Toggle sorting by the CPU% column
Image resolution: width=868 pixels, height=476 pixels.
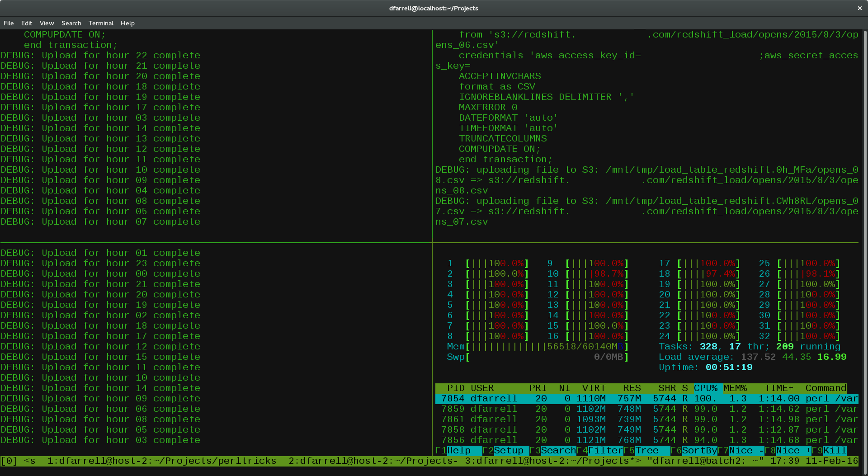[705, 388]
